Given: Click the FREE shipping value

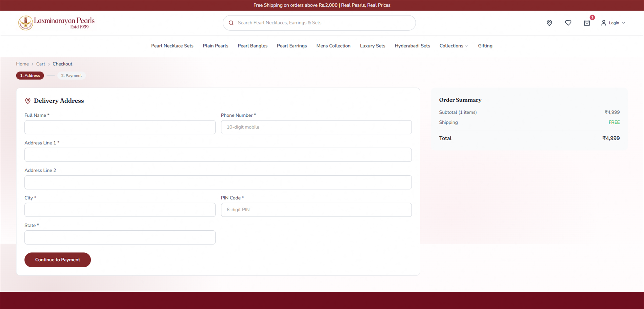Looking at the screenshot, I should pos(614,122).
